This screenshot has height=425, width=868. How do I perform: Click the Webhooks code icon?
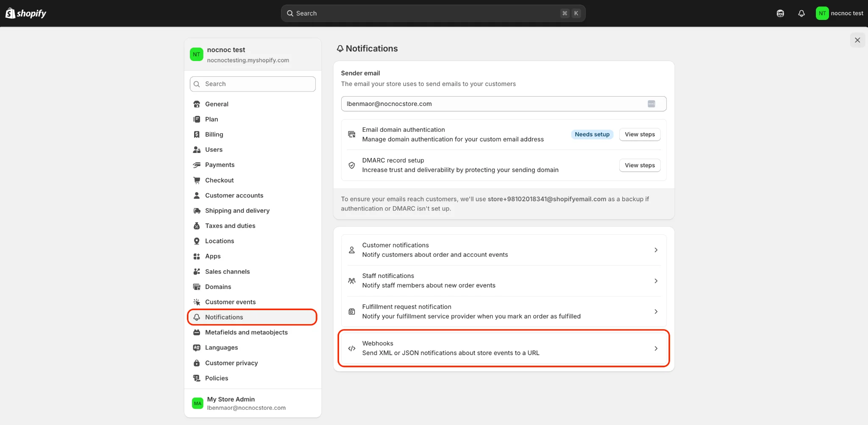pos(352,348)
